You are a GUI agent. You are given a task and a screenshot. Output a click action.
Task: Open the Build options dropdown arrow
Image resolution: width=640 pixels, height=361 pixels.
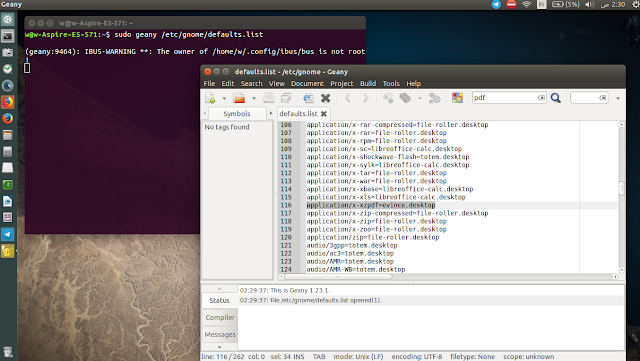point(420,98)
